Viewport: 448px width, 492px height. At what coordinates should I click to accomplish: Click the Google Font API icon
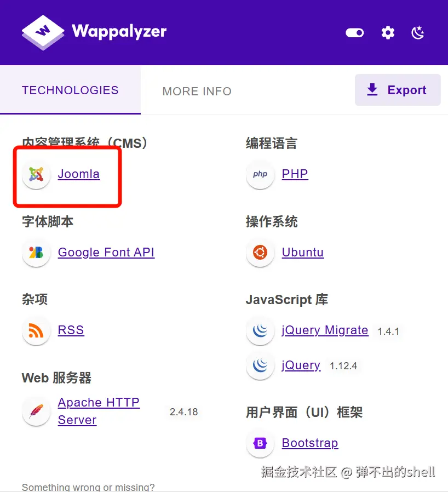pos(36,252)
